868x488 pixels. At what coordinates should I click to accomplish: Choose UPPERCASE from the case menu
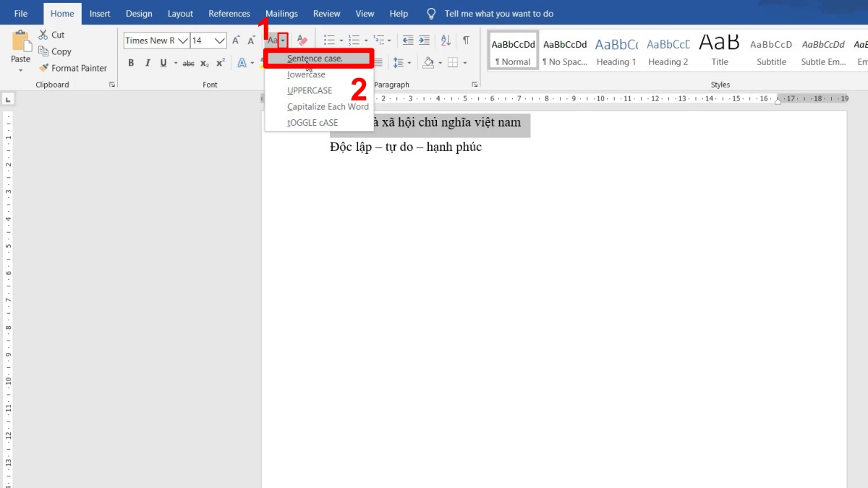(319, 90)
